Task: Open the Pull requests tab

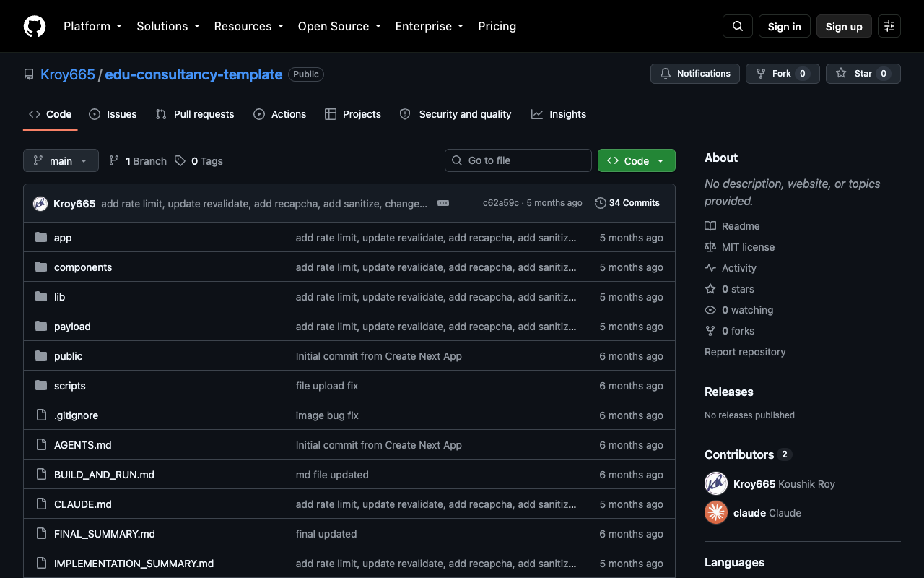Action: [195, 114]
